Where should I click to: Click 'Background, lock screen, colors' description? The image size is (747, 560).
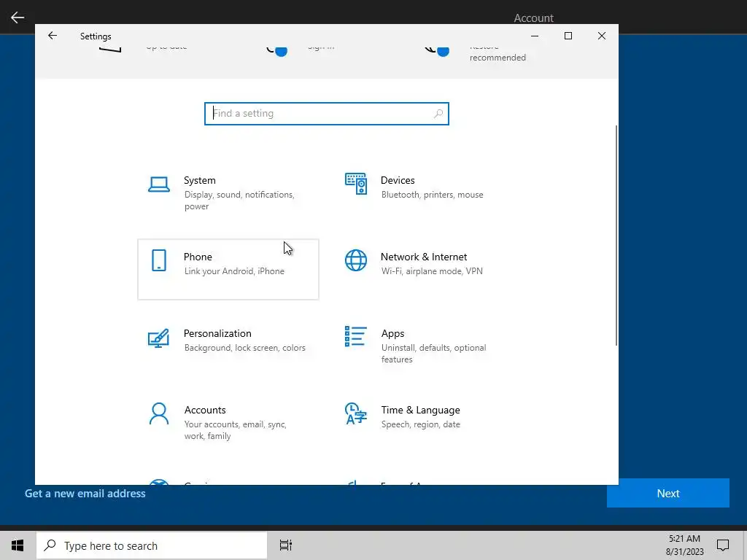[x=245, y=348]
